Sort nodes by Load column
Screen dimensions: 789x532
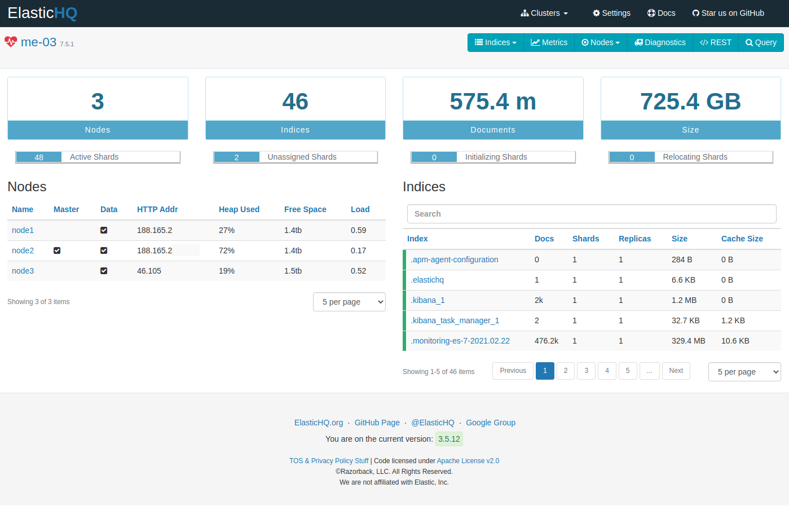360,209
